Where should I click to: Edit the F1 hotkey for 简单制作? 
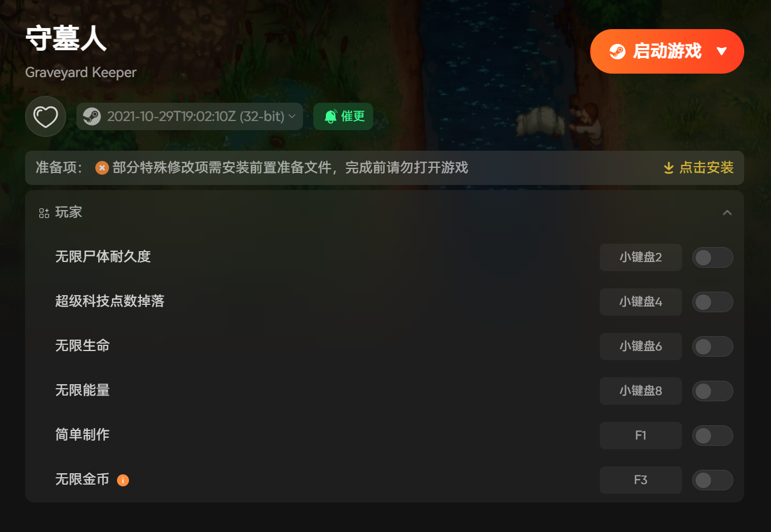(641, 436)
